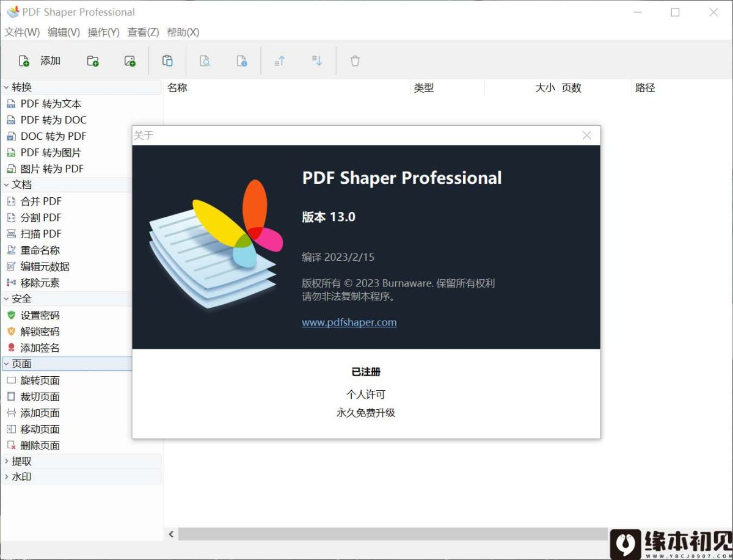Click 版本 13.0 text in dialog
The width and height of the screenshot is (733, 560).
329,217
